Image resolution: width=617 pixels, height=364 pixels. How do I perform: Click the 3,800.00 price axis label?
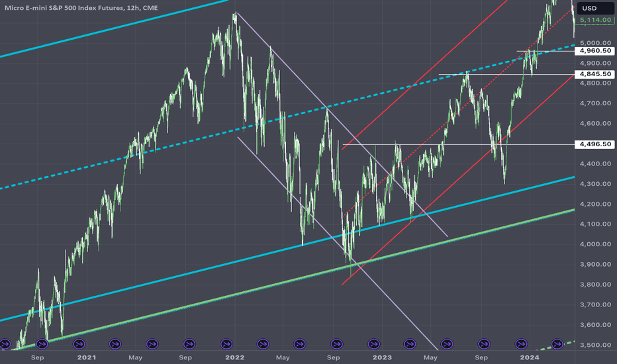pos(595,285)
